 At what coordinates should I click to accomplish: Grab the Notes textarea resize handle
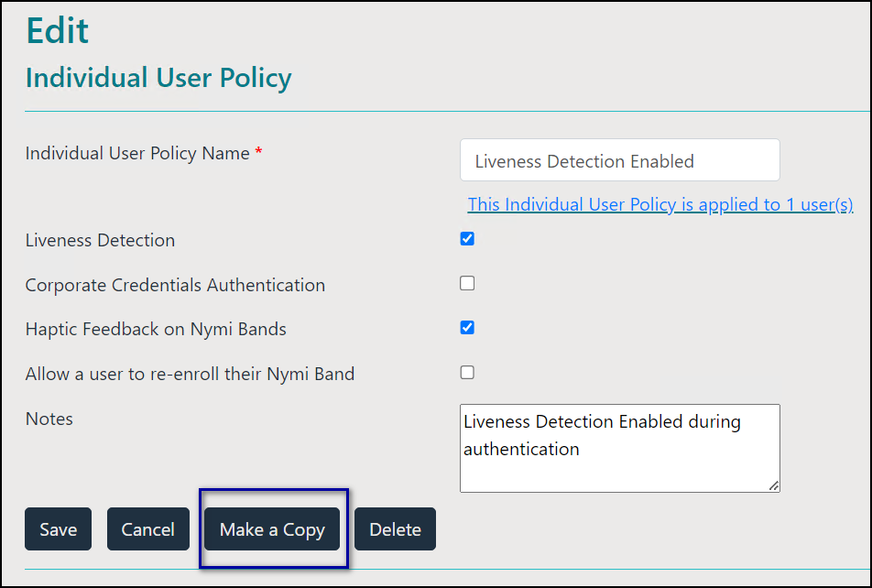click(774, 485)
